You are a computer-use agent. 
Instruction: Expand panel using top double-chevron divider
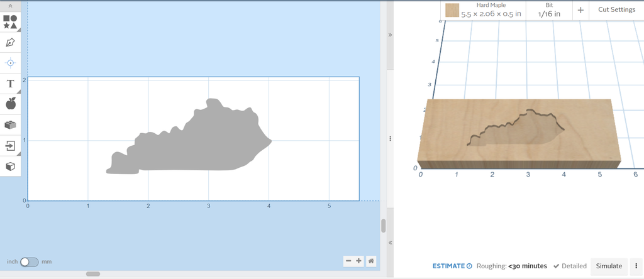[390, 35]
